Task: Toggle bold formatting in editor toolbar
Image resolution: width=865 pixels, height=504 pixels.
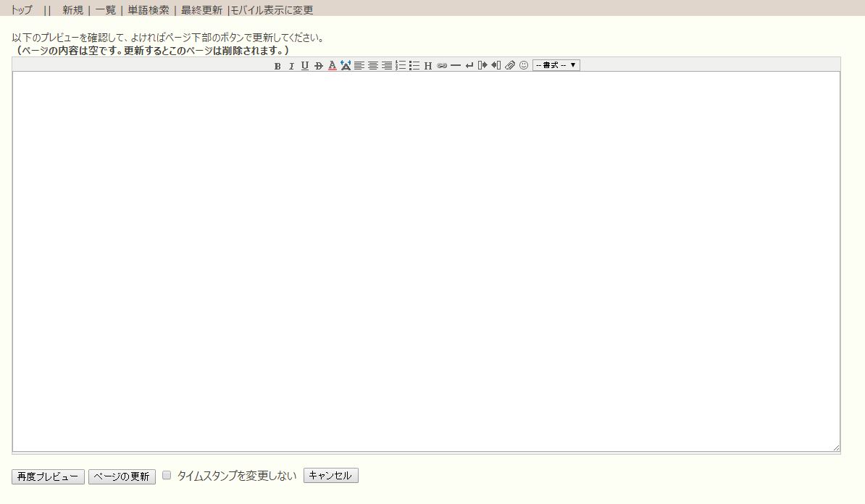Action: click(x=277, y=66)
